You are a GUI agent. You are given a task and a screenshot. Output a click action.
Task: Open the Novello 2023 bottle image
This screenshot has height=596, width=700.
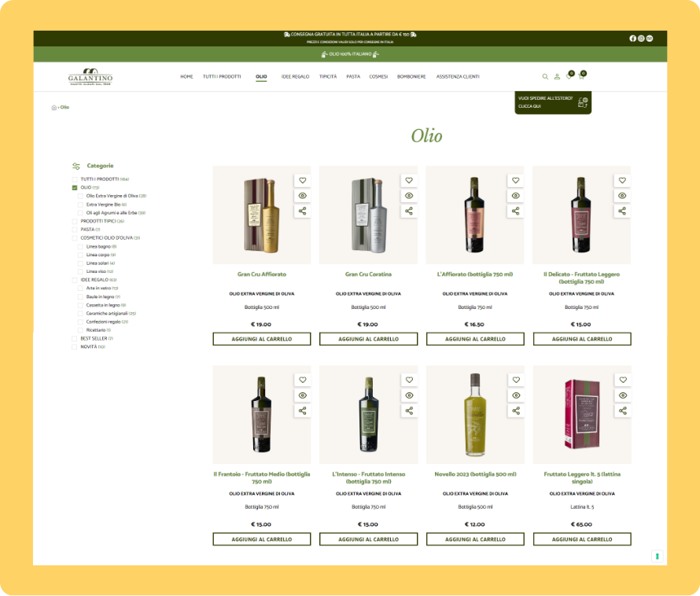pos(475,414)
